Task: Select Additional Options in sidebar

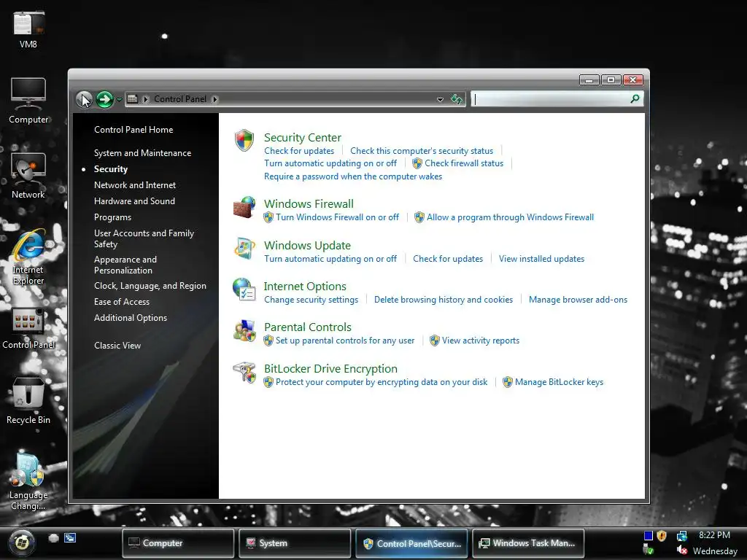Action: click(x=131, y=318)
